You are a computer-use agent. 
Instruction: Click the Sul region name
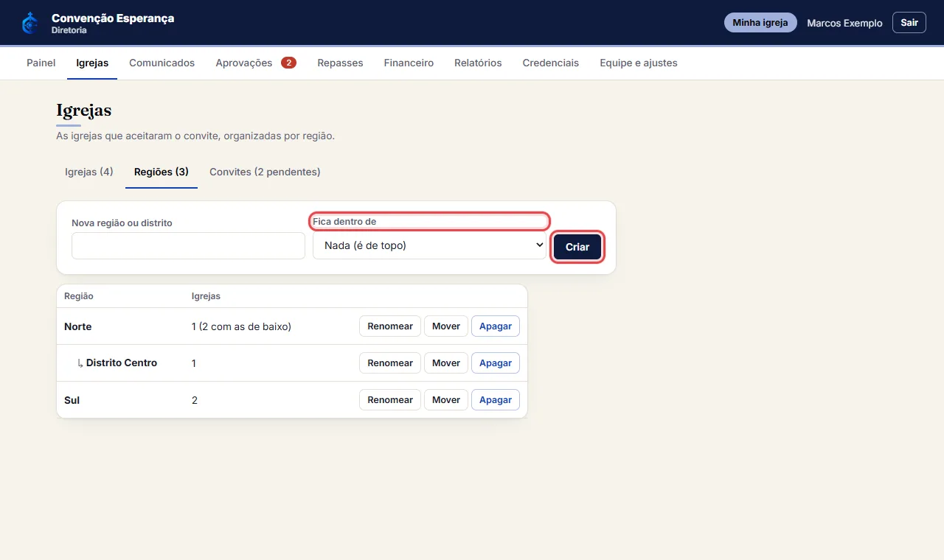72,400
